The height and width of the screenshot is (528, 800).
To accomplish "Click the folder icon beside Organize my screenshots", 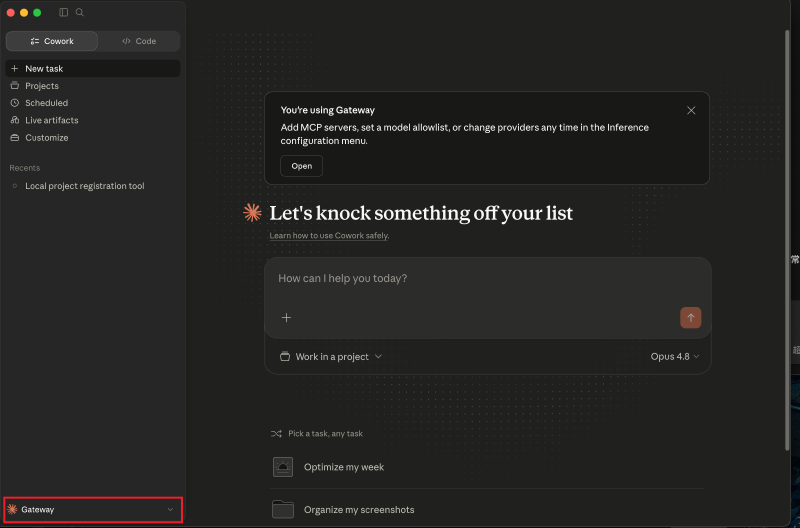I will pos(283,509).
